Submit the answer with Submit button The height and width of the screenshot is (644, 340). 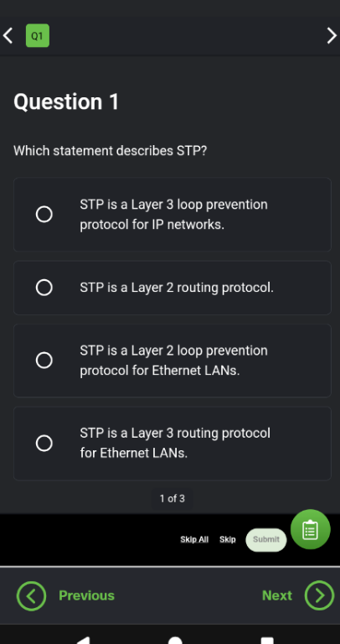(x=266, y=540)
